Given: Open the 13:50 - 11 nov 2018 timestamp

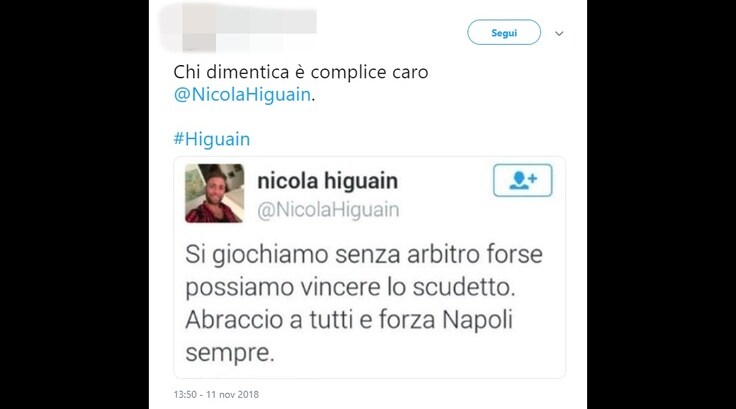Looking at the screenshot, I should pyautogui.click(x=216, y=394).
